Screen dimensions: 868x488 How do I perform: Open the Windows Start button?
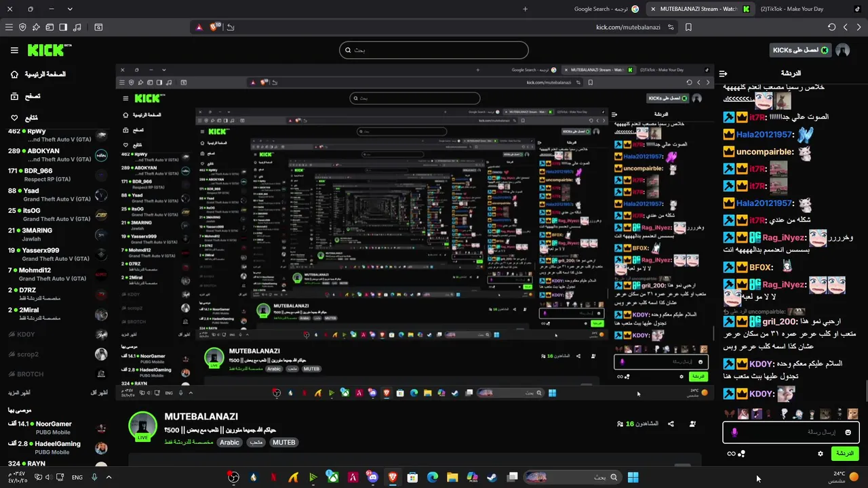click(633, 477)
